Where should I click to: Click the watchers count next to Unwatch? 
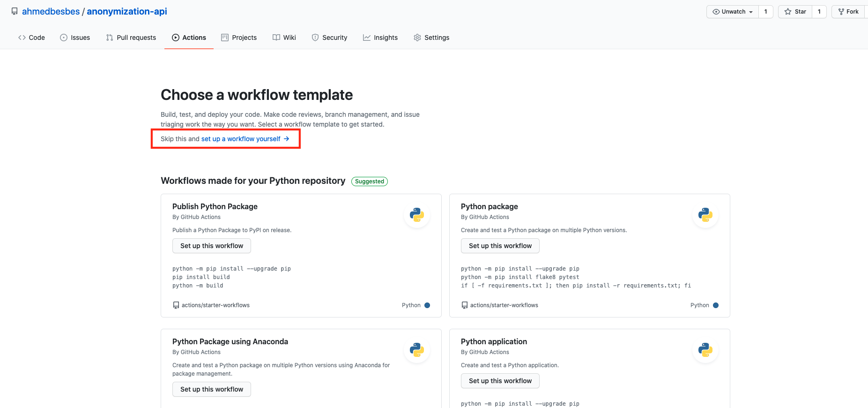click(x=766, y=12)
